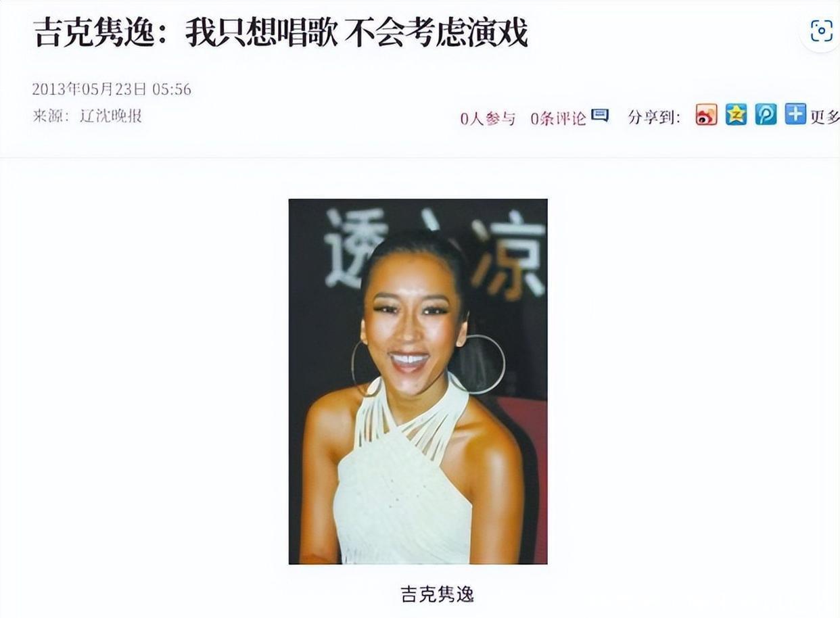Image resolution: width=840 pixels, height=618 pixels.
Task: Open the blue plus share icon
Action: click(795, 114)
